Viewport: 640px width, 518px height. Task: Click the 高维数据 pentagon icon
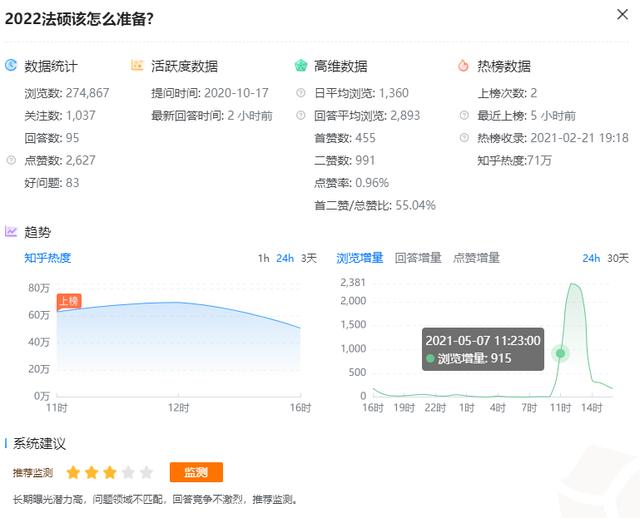point(301,65)
